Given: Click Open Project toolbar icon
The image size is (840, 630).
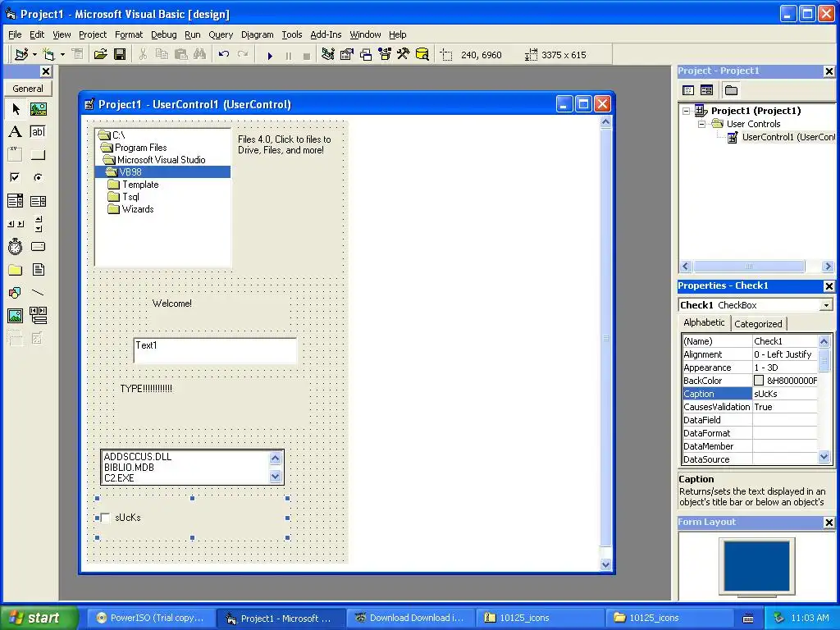Looking at the screenshot, I should pos(100,55).
